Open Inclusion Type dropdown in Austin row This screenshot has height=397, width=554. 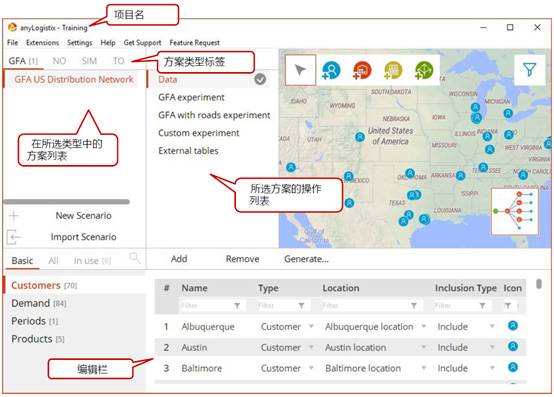[x=492, y=347]
